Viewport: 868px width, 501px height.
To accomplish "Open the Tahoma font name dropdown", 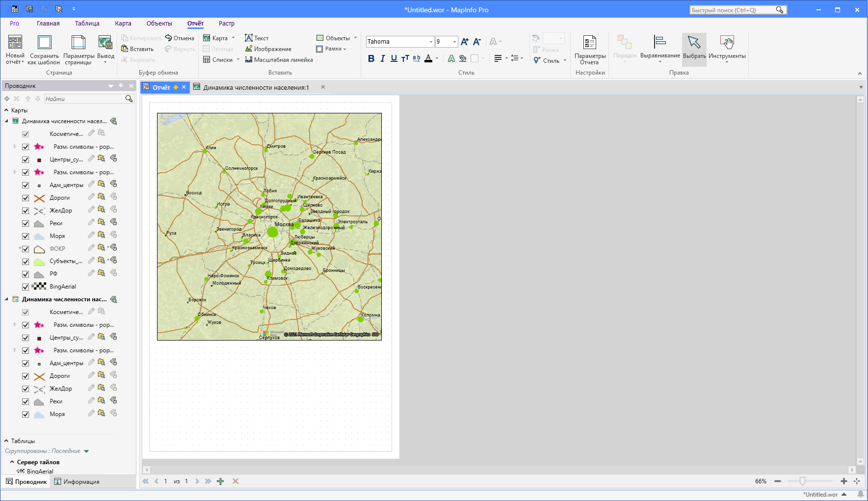I will 431,42.
